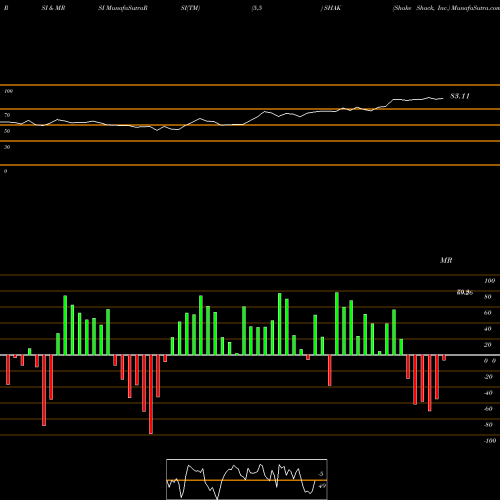Click the MR axis label -100
The image size is (500, 500).
pos(490,441)
